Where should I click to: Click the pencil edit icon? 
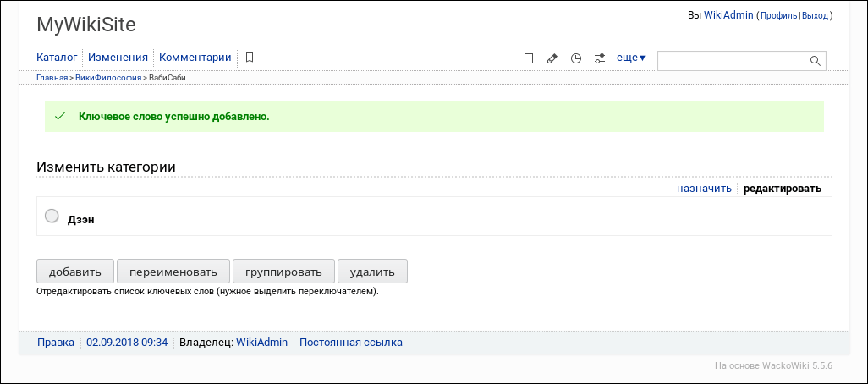(552, 58)
